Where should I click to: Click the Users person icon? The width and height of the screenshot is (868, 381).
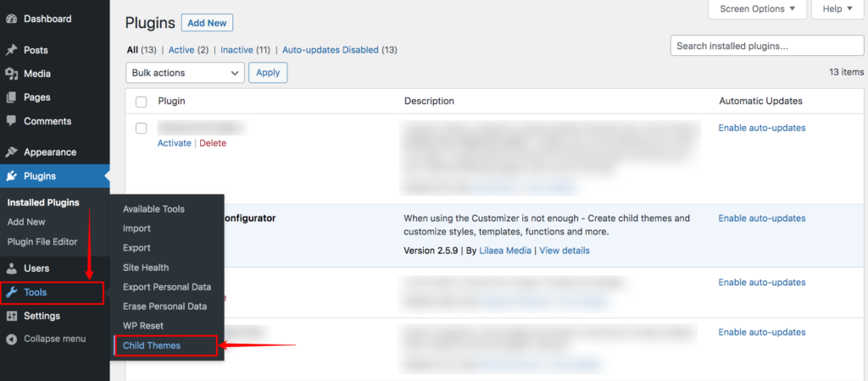click(12, 268)
